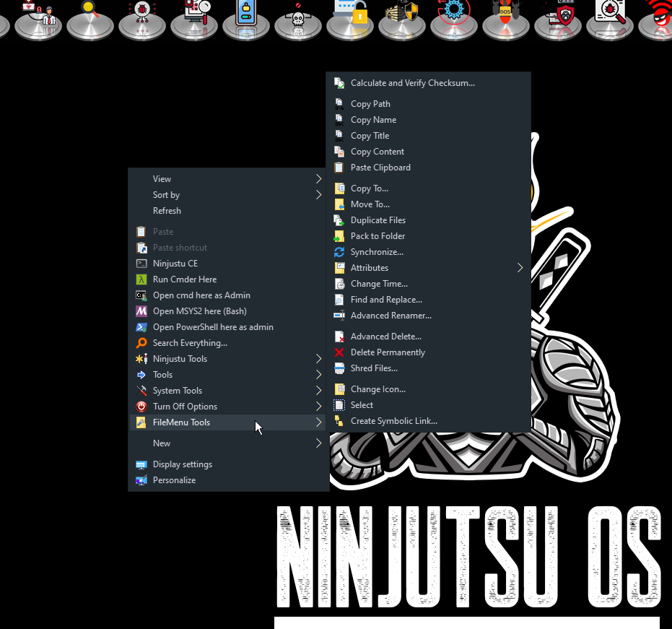The image size is (672, 629).
Task: Open the bug document search dock icon
Action: 610,19
